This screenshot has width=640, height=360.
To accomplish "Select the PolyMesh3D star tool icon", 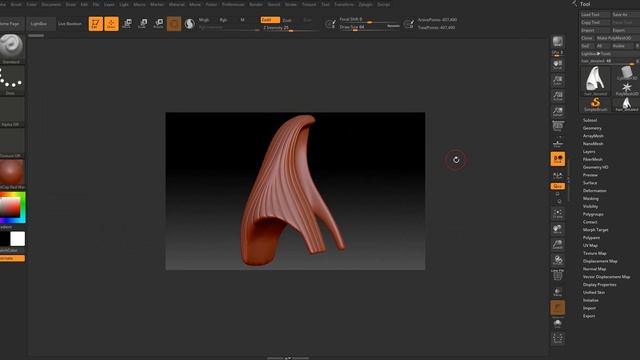I will coord(627,89).
